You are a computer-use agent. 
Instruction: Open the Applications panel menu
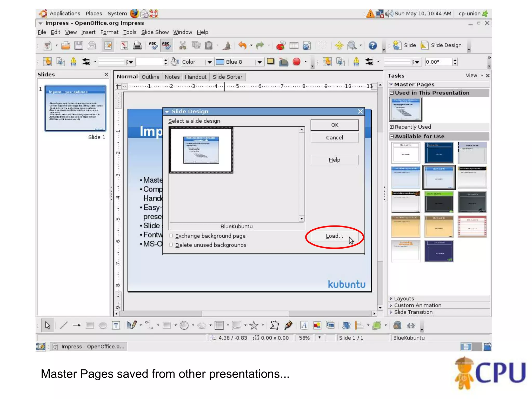click(65, 14)
